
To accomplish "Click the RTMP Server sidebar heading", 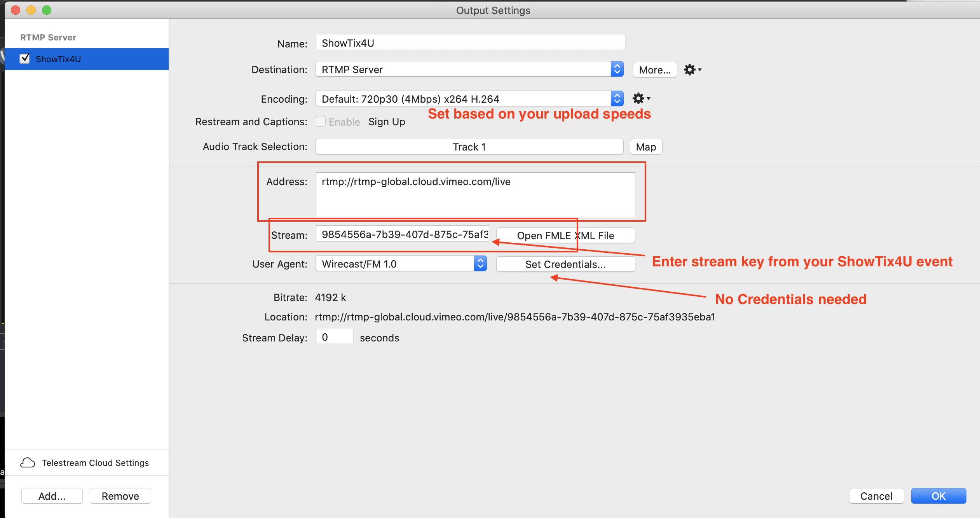I will coord(48,37).
